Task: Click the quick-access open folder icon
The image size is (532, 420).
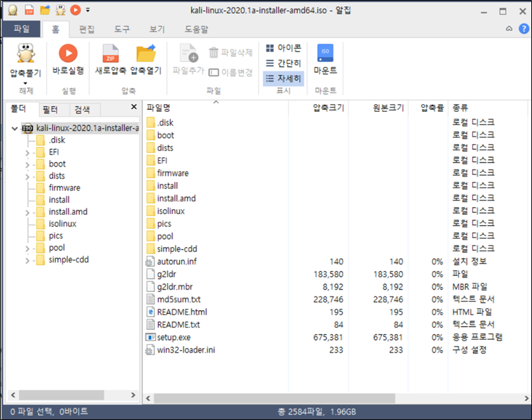Action: tap(45, 10)
